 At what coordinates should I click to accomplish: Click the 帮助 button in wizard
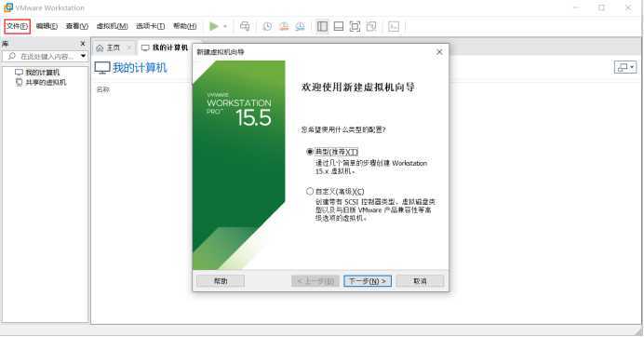tap(221, 281)
